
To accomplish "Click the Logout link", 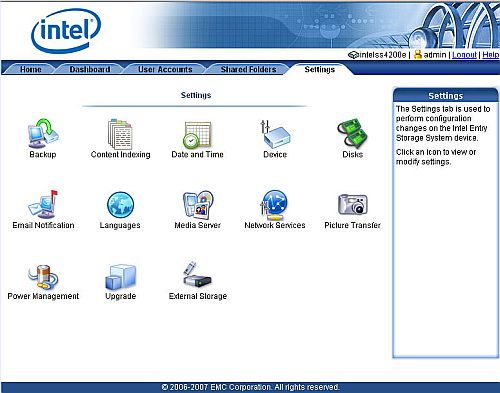I will 464,55.
